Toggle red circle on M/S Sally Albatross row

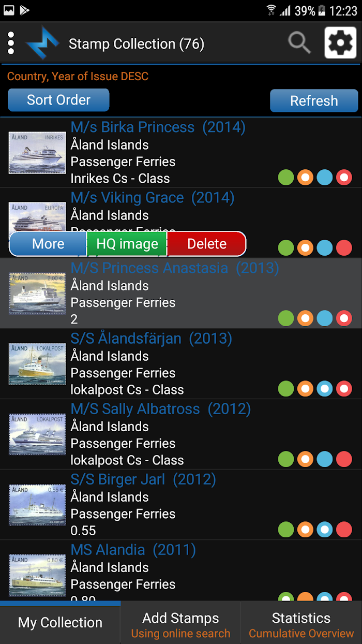(x=344, y=459)
